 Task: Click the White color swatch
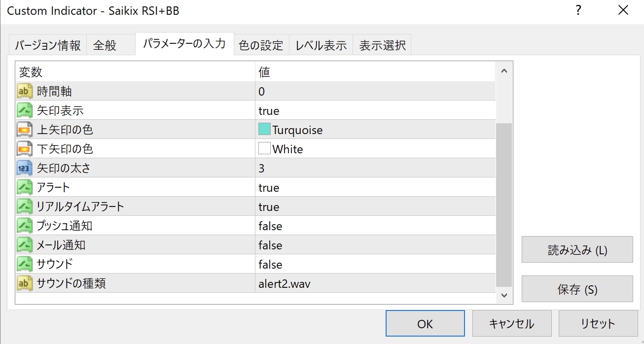coord(264,149)
